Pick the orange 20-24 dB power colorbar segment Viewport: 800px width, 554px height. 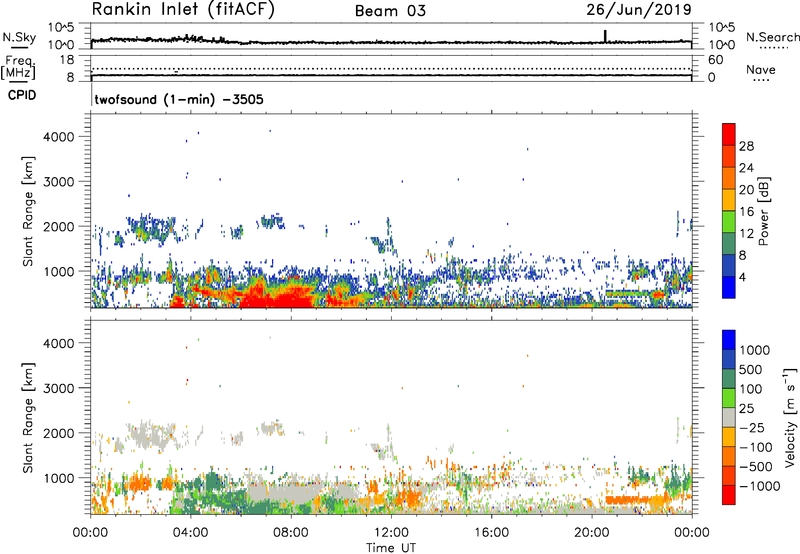pyautogui.click(x=729, y=178)
